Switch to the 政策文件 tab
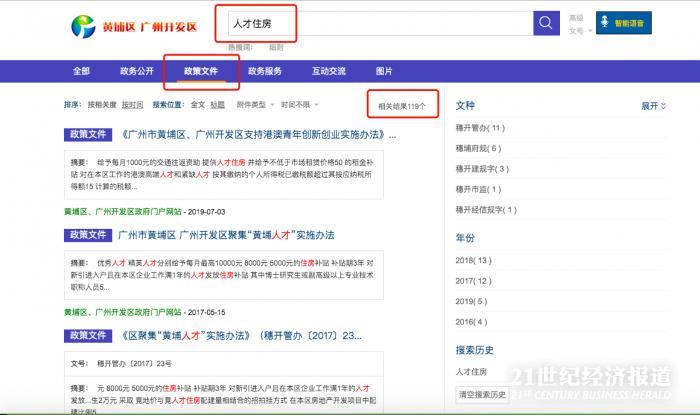 tap(200, 71)
